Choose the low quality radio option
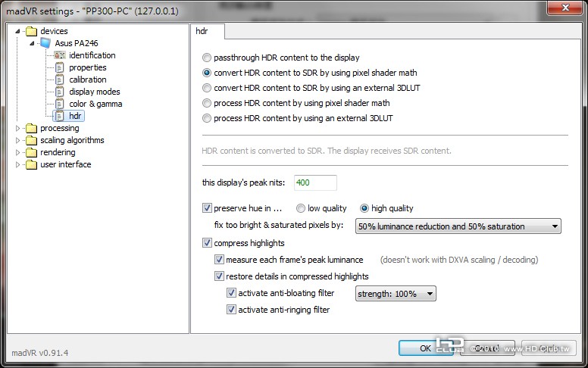This screenshot has height=368, width=588. (300, 208)
